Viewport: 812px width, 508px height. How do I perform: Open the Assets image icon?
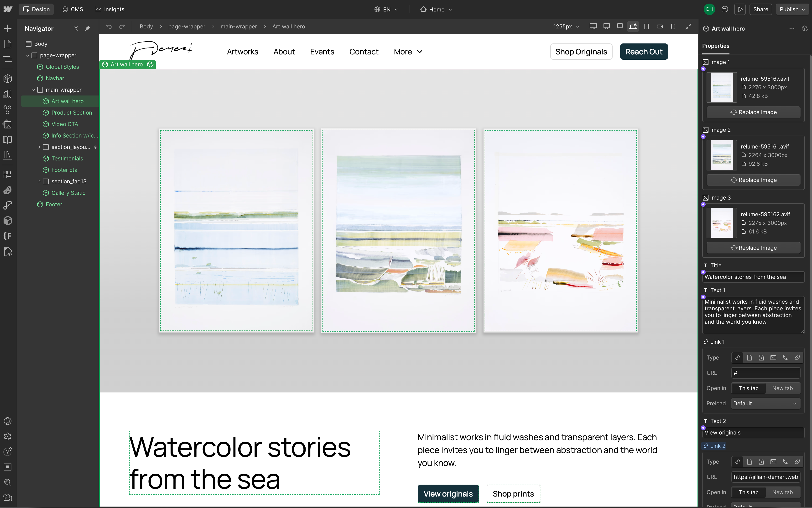[7, 125]
